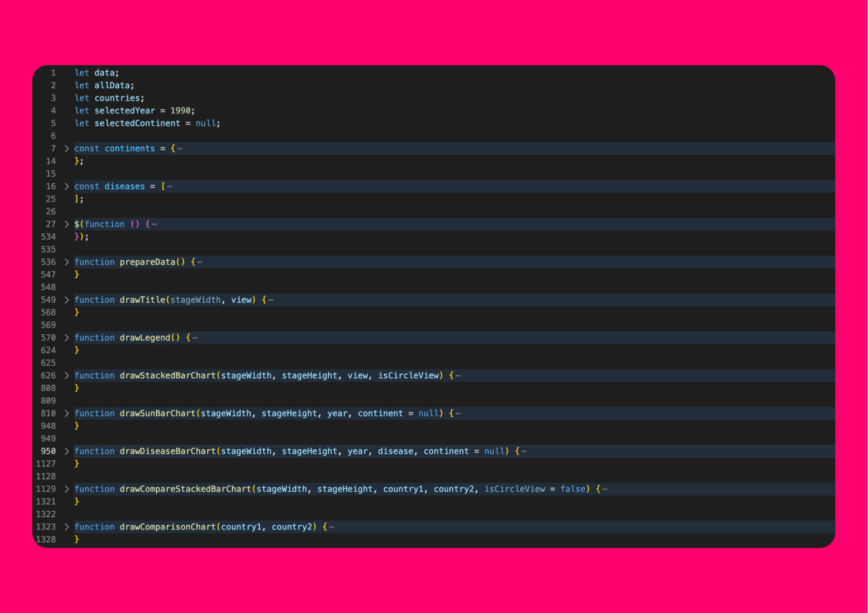Unfold drawStackedBarChart using its gutter chevron

tap(66, 375)
